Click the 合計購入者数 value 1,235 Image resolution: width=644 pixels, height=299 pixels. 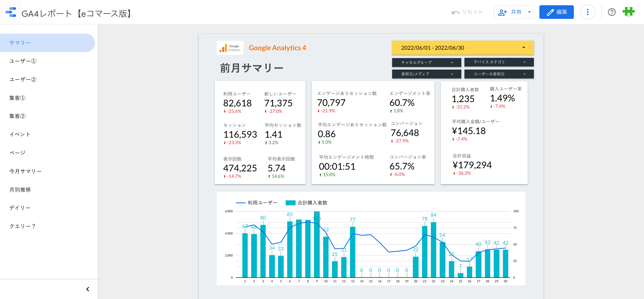[x=463, y=99]
